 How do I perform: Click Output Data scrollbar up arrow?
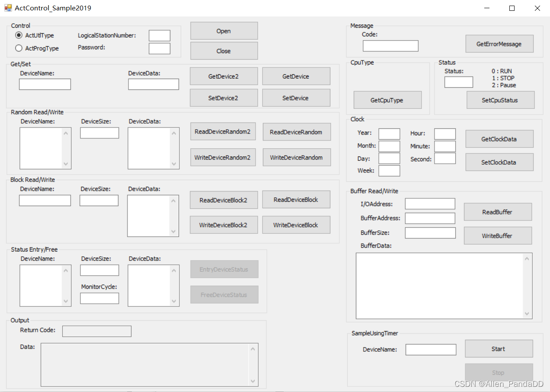pyautogui.click(x=253, y=349)
